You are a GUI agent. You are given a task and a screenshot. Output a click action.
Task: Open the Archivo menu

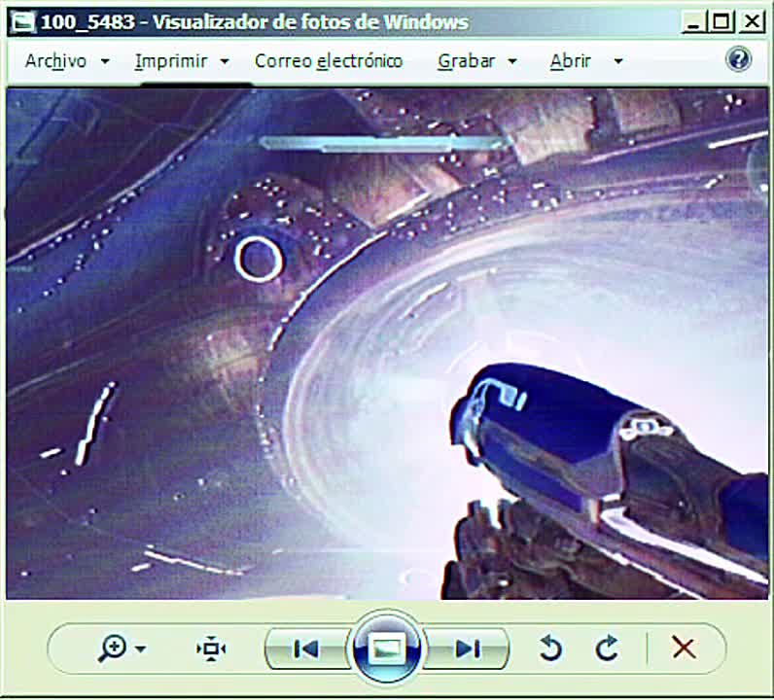click(55, 61)
